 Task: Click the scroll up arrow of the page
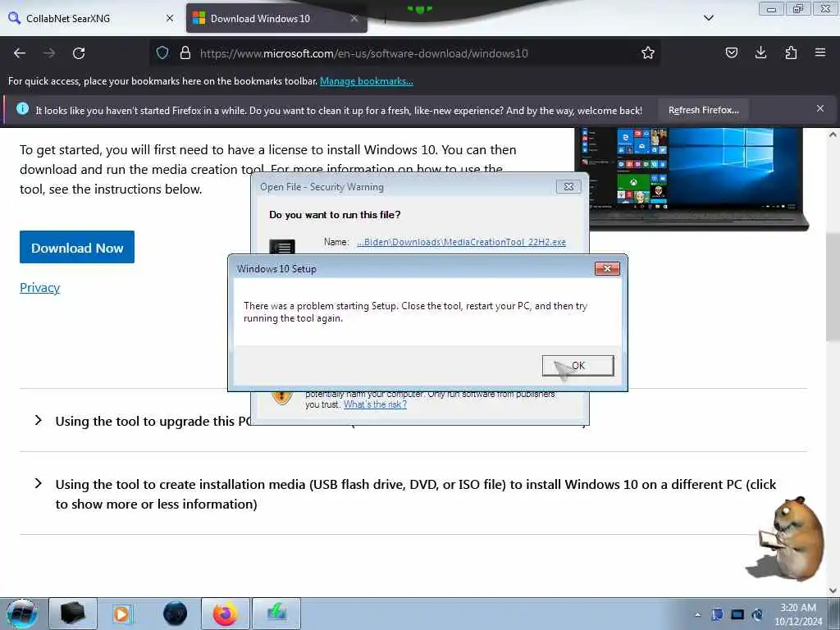tap(833, 135)
